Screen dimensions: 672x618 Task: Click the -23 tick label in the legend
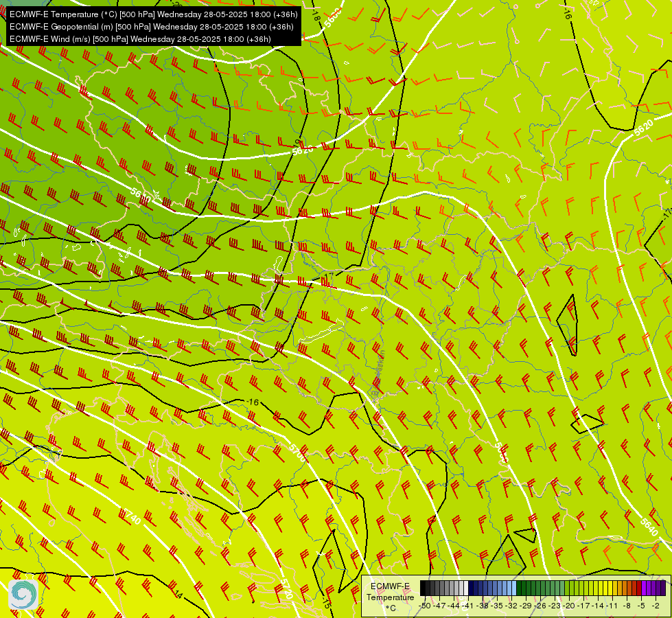(x=555, y=606)
